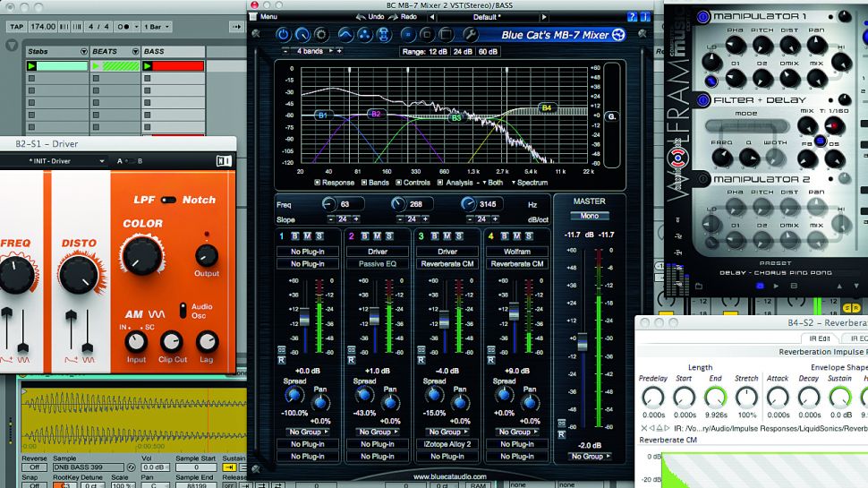The width and height of the screenshot is (868, 488).
Task: Open band 3 iZotope Alloy 2 slot
Action: pyautogui.click(x=447, y=444)
